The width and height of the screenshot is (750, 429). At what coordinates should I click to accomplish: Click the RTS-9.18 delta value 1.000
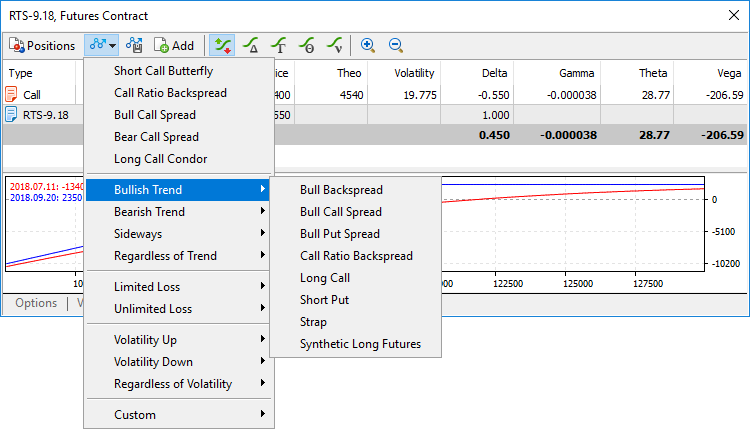[x=496, y=115]
